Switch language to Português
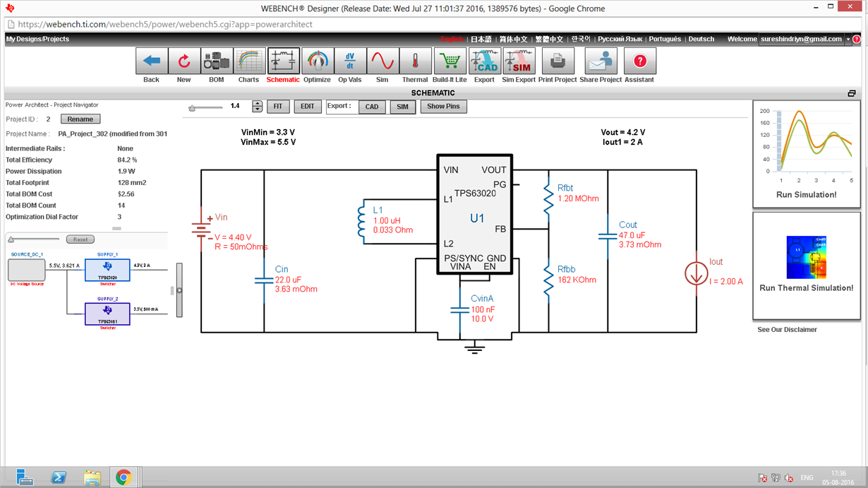The width and height of the screenshot is (868, 488). (665, 40)
